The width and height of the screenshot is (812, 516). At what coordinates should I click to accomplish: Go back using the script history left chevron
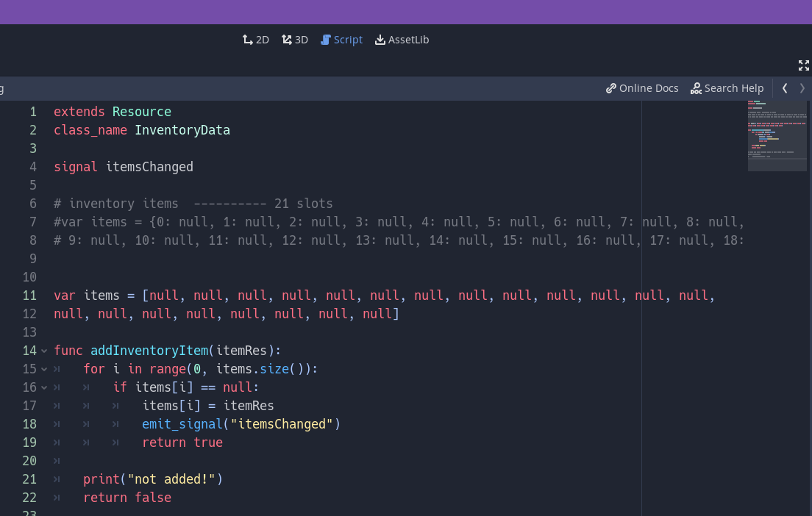pos(784,87)
